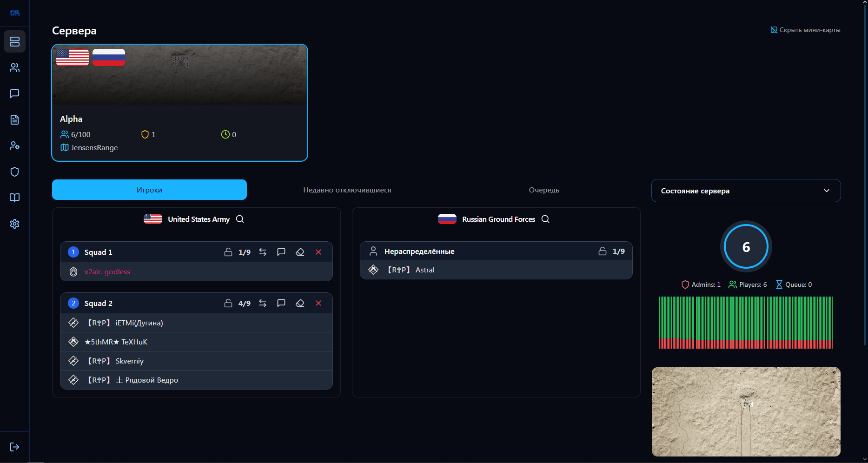Screen dimensions: 868x463
Task: Click the app logo at top left
Action: [15, 13]
